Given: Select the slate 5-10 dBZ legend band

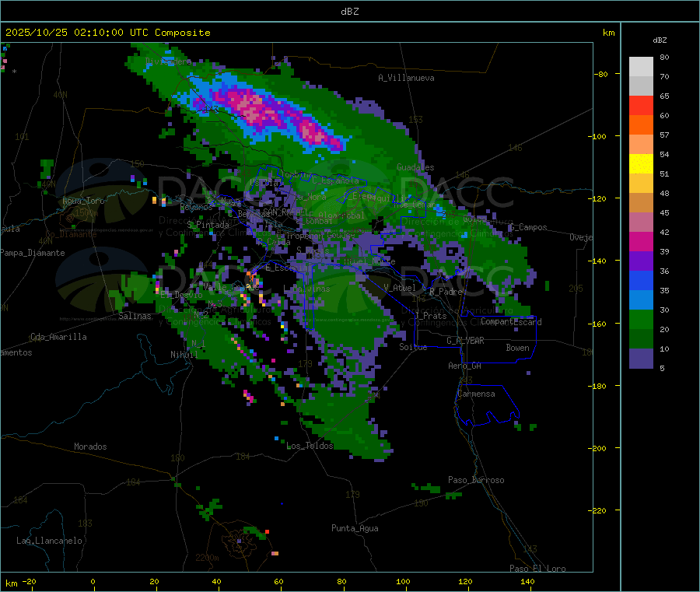Looking at the screenshot, I should [641, 358].
